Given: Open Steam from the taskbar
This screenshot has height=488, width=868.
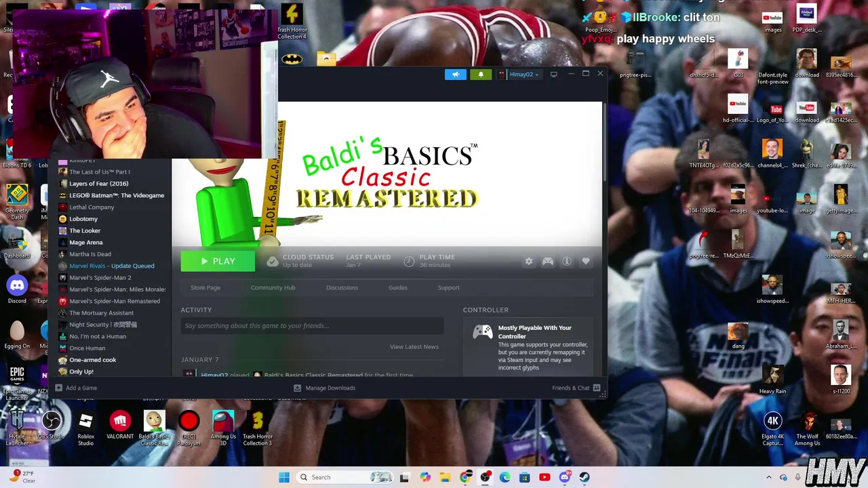Looking at the screenshot, I should [585, 477].
